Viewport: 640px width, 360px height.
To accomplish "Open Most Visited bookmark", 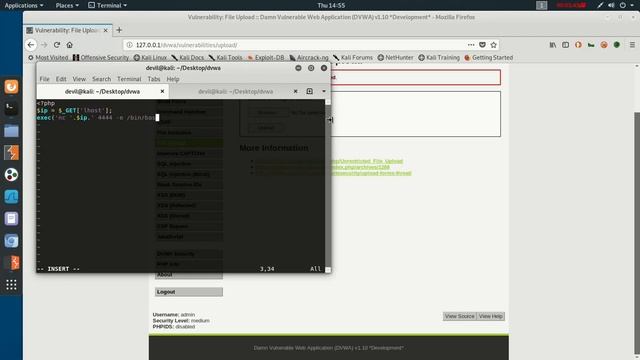I will tap(48, 58).
